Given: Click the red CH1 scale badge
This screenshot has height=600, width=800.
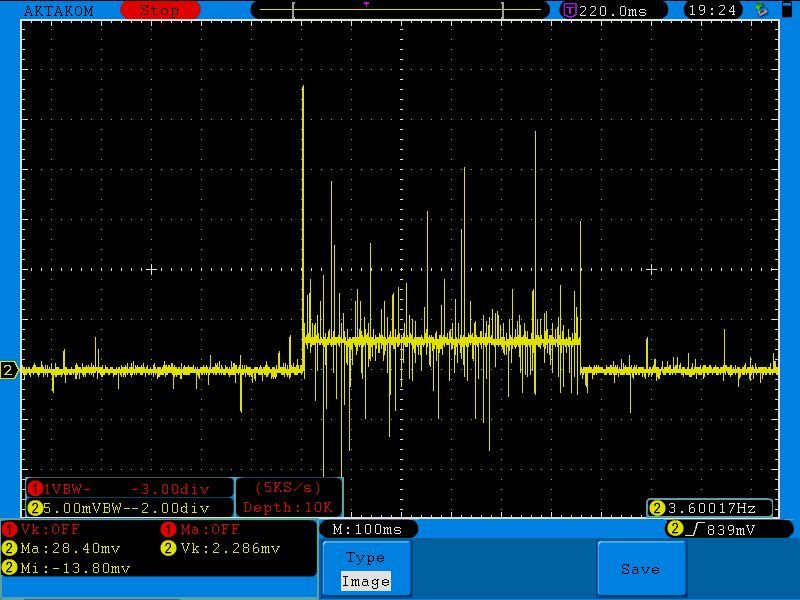Looking at the screenshot, I should coord(35,489).
